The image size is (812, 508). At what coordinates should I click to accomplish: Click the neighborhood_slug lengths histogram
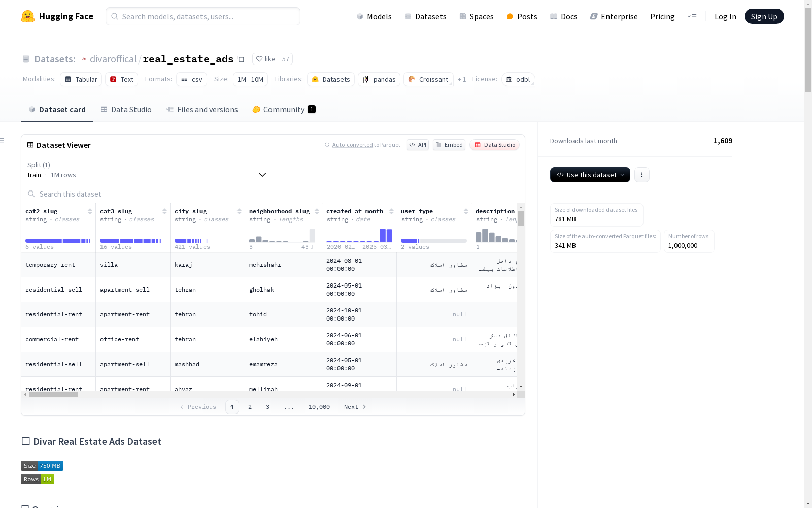click(282, 235)
